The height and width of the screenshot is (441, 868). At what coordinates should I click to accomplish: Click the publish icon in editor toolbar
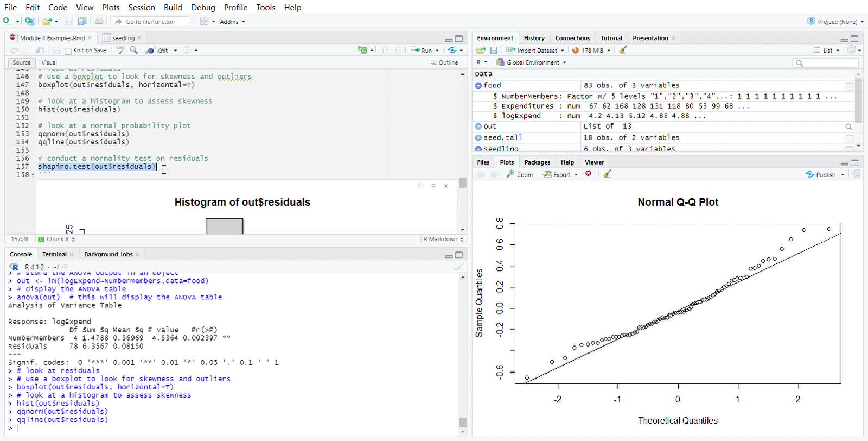pyautogui.click(x=452, y=50)
